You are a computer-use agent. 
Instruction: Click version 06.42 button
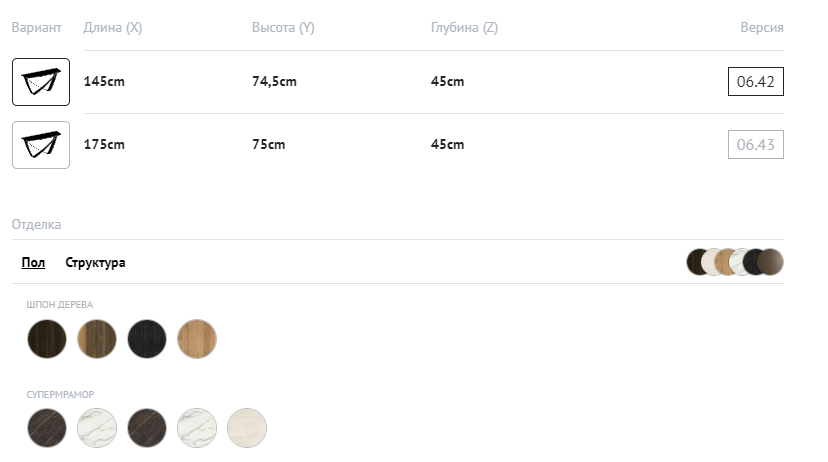(755, 82)
